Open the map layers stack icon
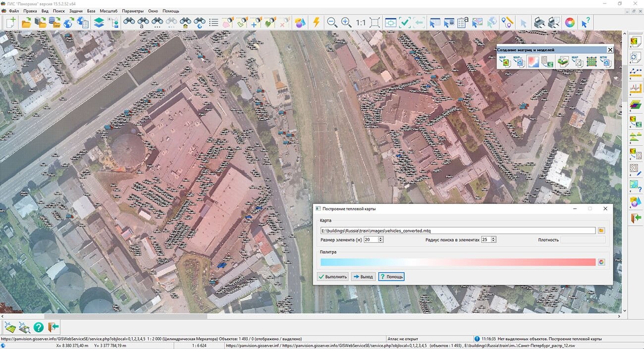The image size is (644, 349). pyautogui.click(x=99, y=22)
